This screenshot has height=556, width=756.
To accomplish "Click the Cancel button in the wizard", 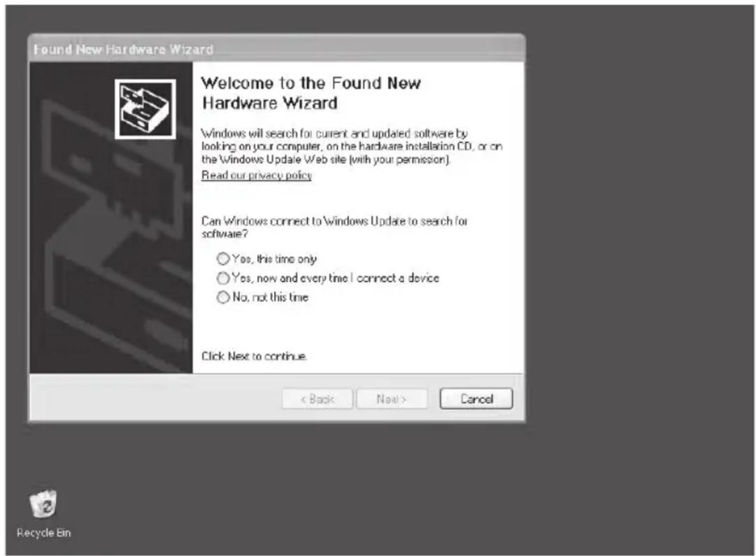I will (x=476, y=399).
